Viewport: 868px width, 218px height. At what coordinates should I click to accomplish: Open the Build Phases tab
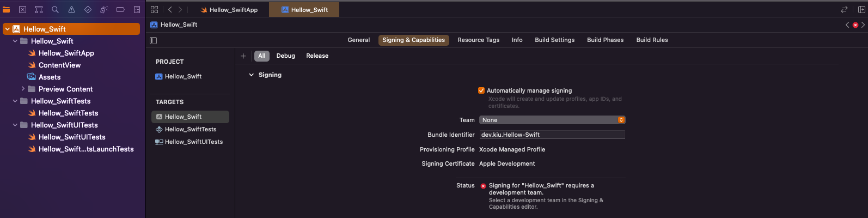tap(606, 40)
